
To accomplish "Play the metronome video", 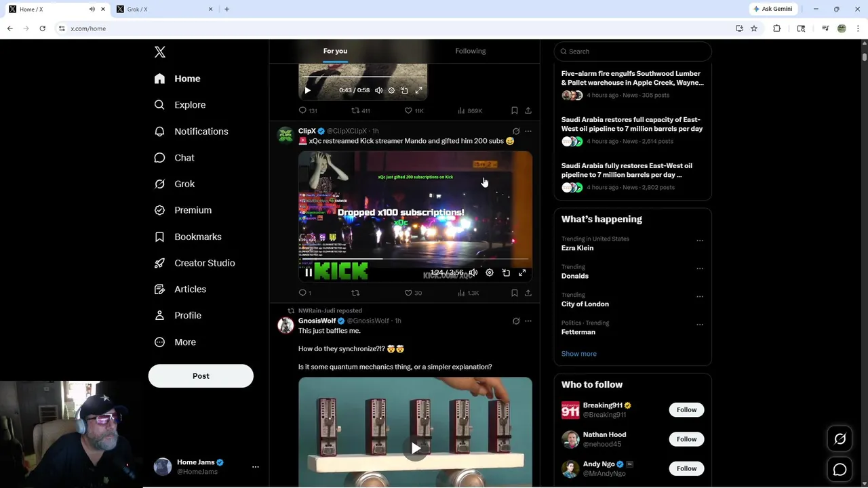I will point(416,448).
